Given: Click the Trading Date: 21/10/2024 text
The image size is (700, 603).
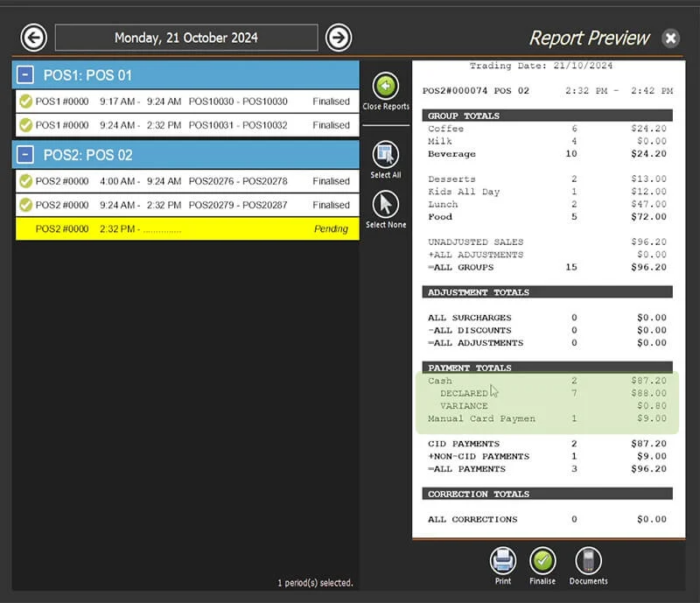Looking at the screenshot, I should [x=541, y=66].
